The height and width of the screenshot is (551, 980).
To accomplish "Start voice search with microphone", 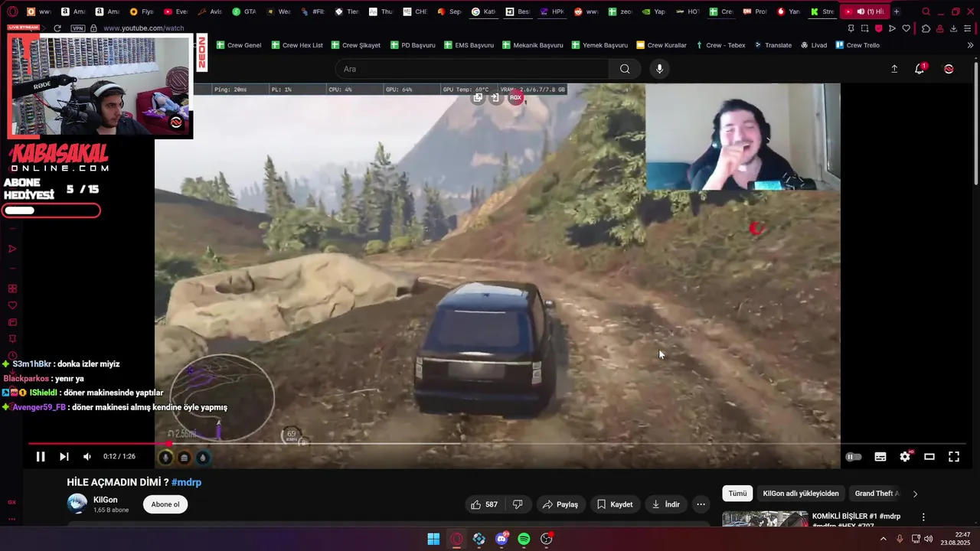I will point(659,69).
